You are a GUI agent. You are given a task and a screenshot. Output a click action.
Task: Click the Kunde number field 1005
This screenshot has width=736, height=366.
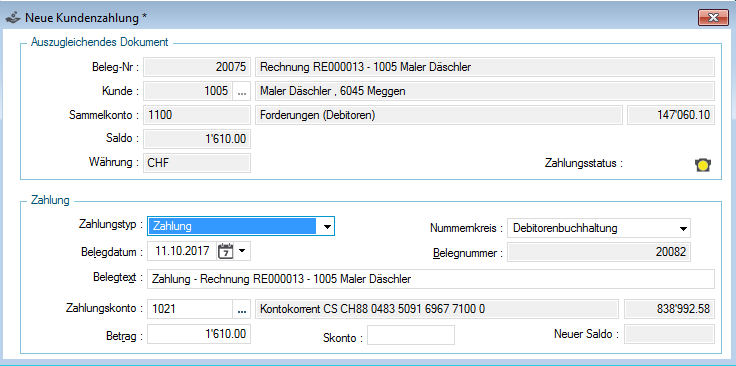[188, 91]
